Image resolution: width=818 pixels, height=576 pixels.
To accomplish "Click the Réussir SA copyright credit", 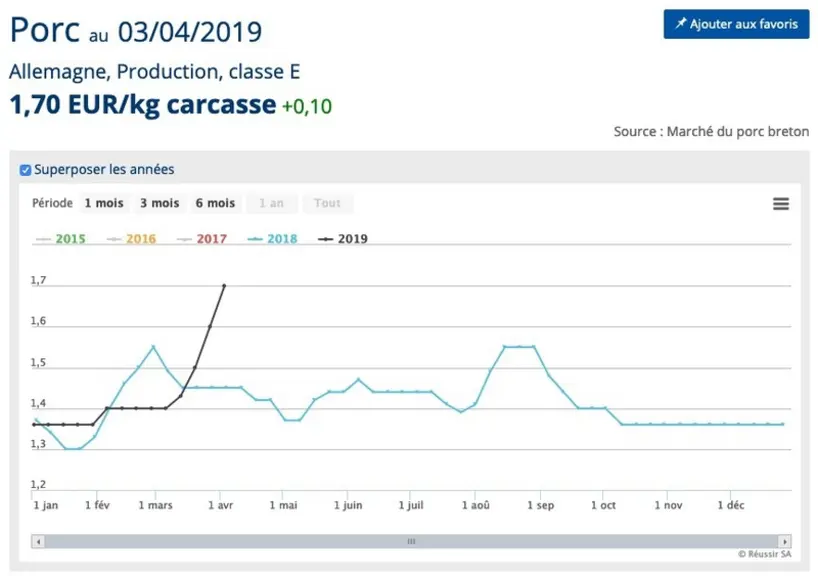I will point(764,554).
